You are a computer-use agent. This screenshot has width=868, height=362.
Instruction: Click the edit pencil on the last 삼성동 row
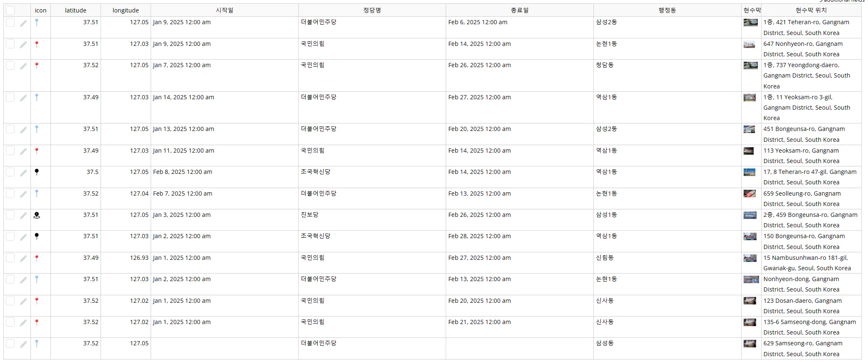[24, 343]
